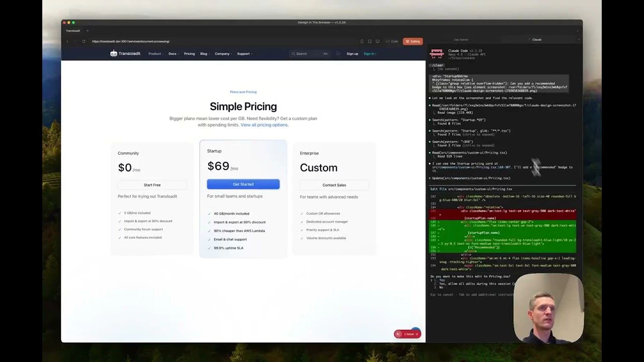Click the browser reload icon
Image resolution: width=644 pixels, height=362 pixels.
tap(84, 41)
